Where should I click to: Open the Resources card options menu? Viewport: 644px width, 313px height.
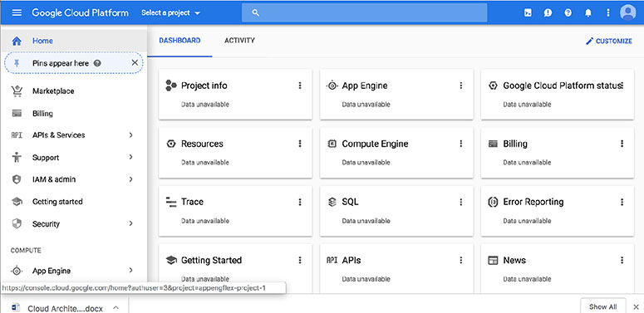(300, 144)
